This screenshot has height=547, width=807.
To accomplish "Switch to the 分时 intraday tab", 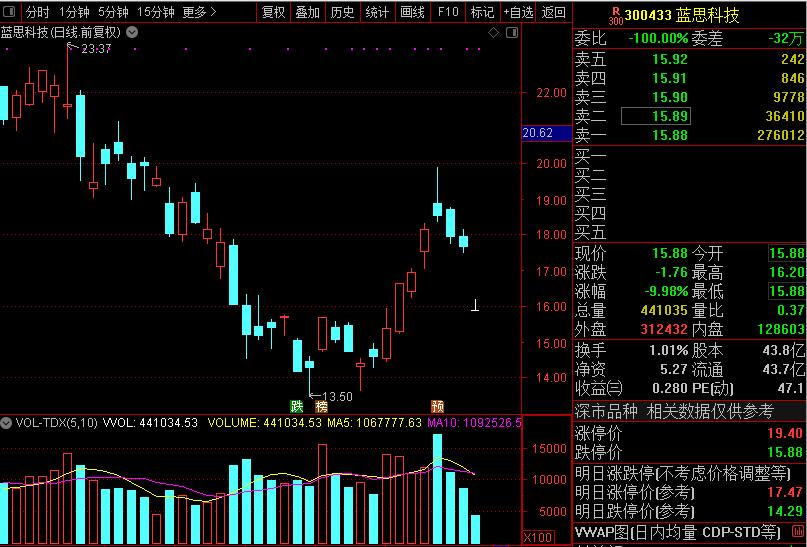I will [37, 12].
